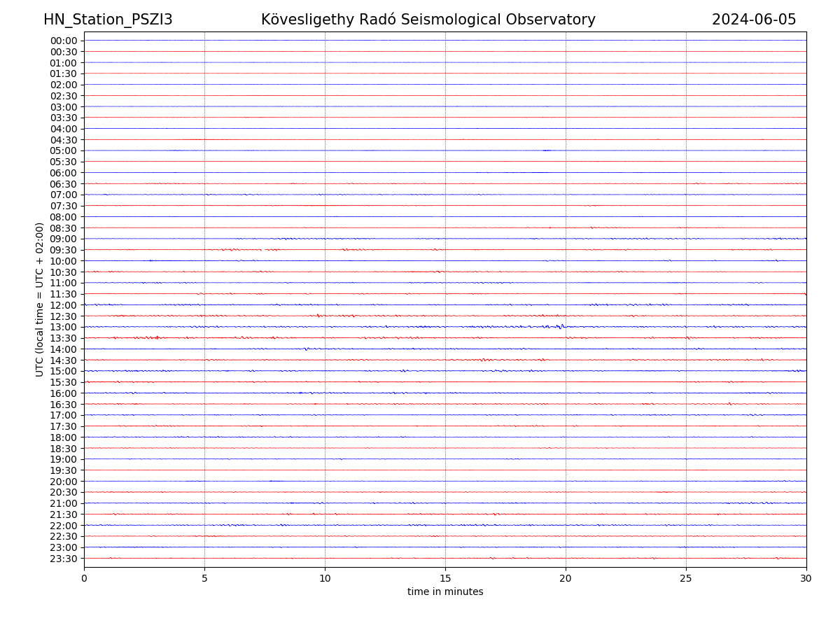The height and width of the screenshot is (630, 840).
Task: Select the 03:00 trace row label
Action: click(x=63, y=106)
